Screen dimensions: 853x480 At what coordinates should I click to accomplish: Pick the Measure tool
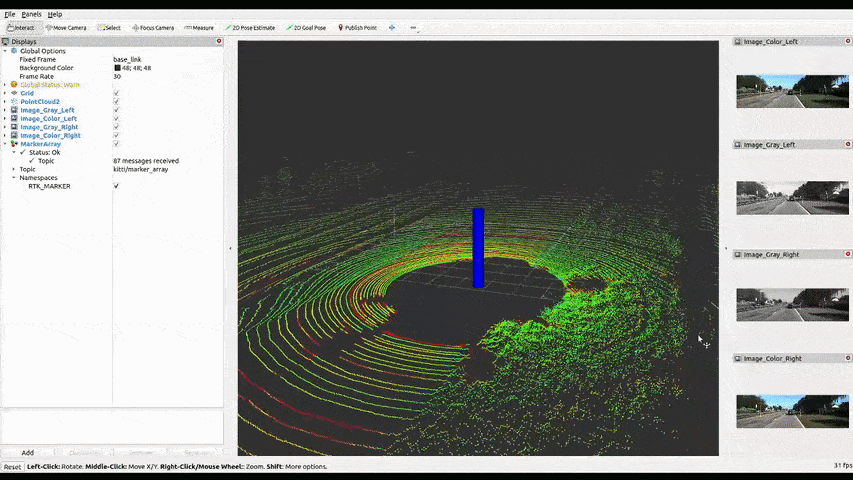pyautogui.click(x=199, y=27)
